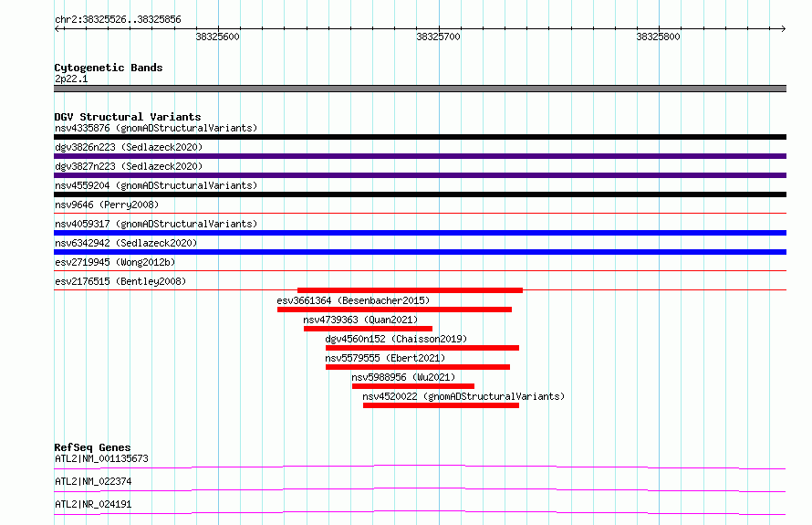This screenshot has height=525, width=812.
Task: Click the left arrow of the ruler
Action: (x=57, y=28)
